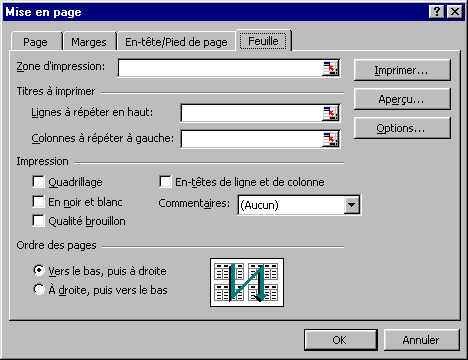Click range selector icon for Lignes à répéter

pyautogui.click(x=330, y=113)
